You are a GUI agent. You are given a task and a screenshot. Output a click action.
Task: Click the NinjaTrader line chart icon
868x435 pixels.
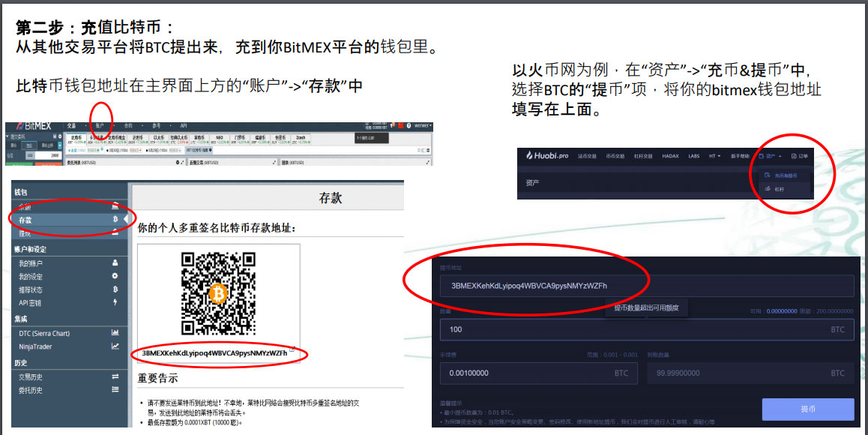115,346
